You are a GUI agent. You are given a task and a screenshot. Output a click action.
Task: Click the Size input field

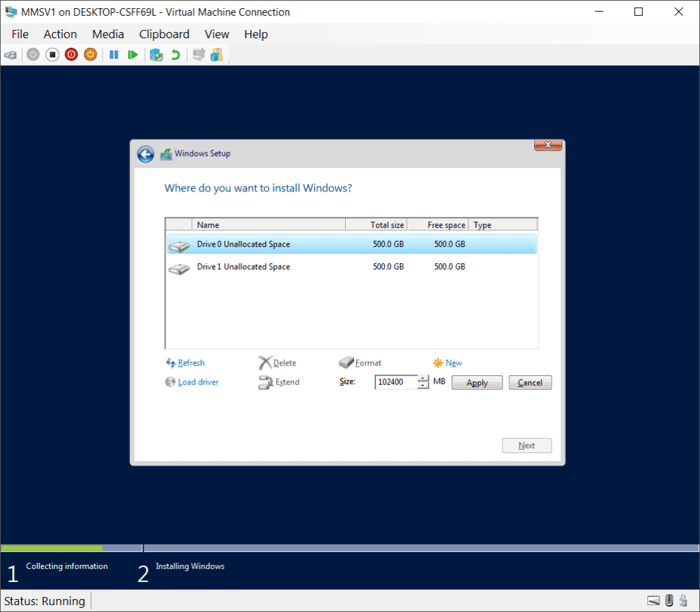(396, 382)
